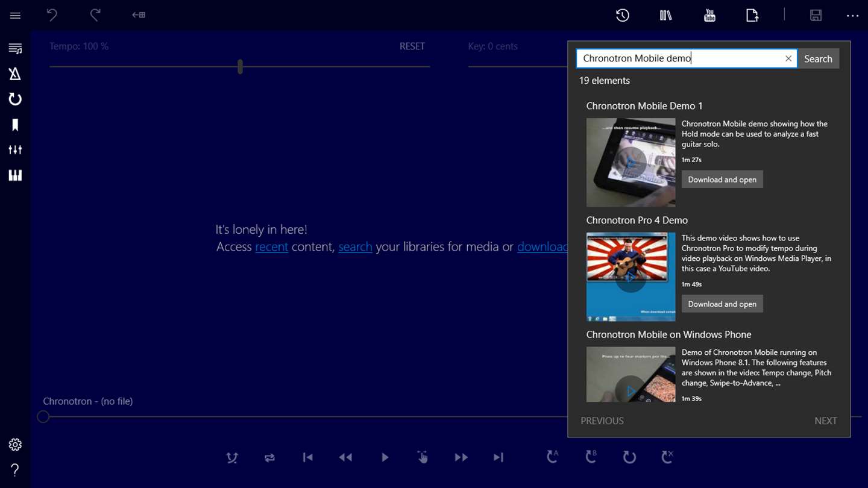Adjust the Tempo slider handle
Viewport: 868px width, 488px height.
pos(240,66)
